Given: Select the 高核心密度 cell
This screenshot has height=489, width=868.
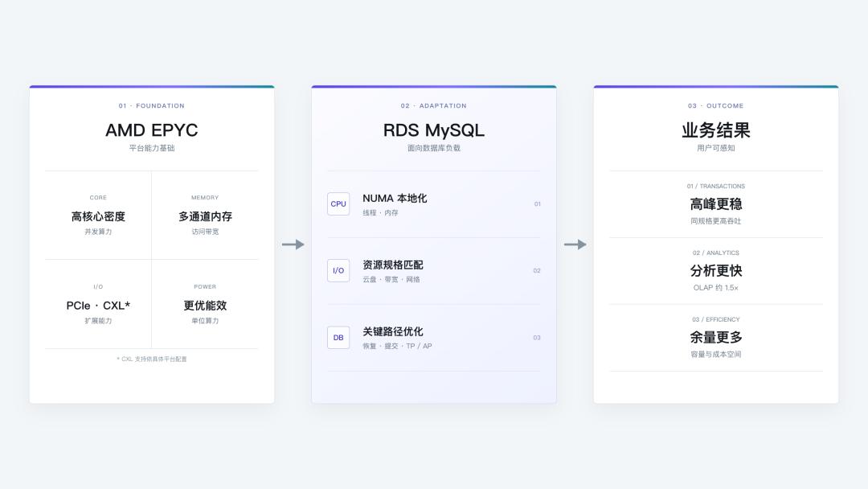Looking at the screenshot, I should tap(98, 216).
